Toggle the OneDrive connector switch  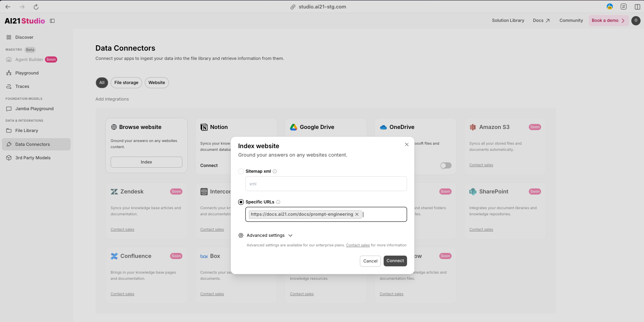[x=446, y=165]
